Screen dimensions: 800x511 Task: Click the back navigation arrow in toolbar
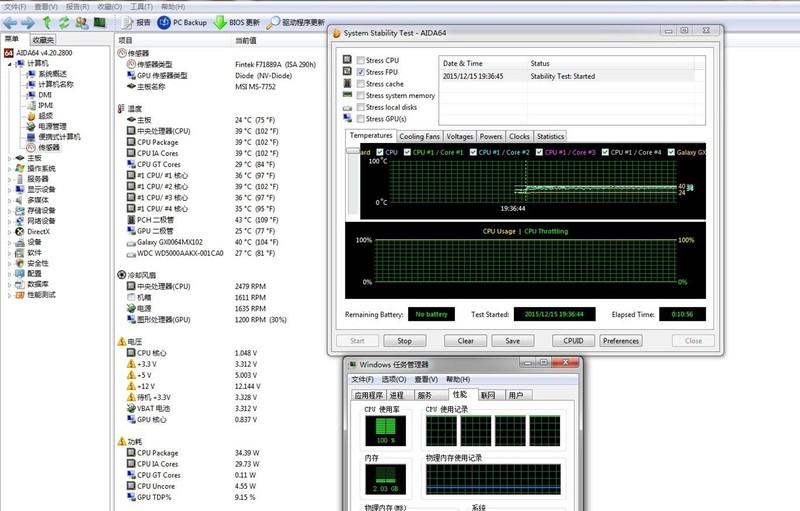(9, 22)
